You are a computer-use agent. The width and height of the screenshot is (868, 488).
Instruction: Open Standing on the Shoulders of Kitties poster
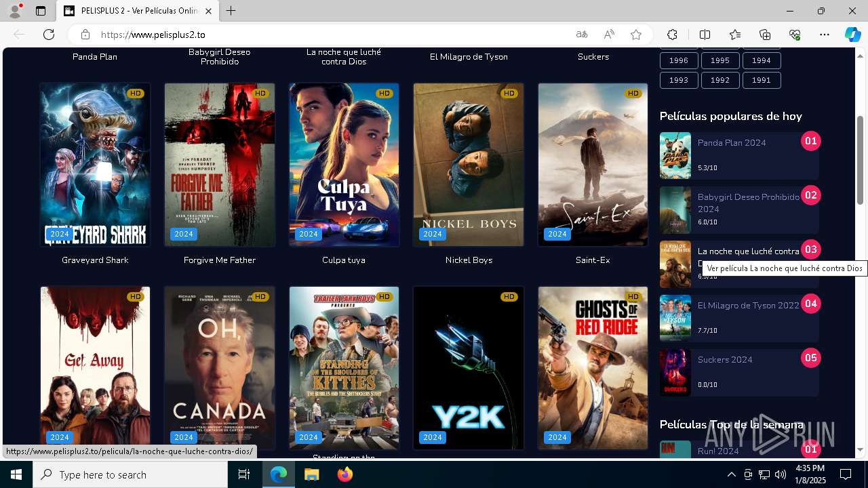(x=344, y=368)
